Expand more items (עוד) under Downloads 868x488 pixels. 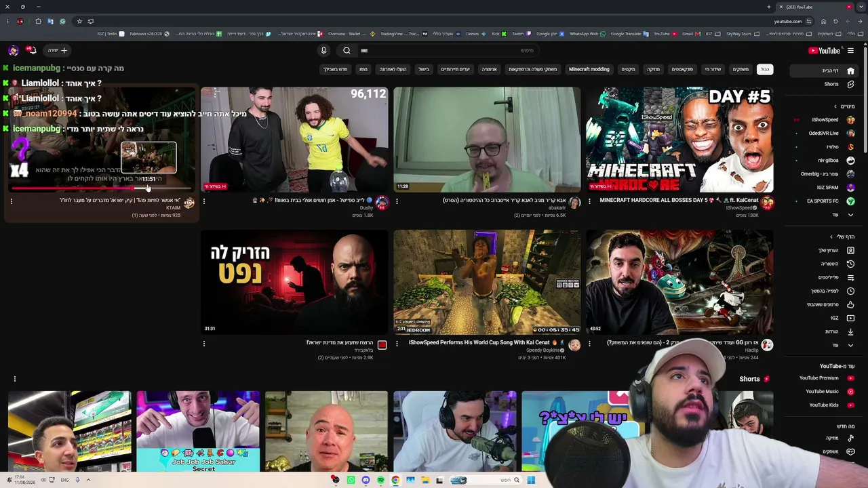pos(825,345)
